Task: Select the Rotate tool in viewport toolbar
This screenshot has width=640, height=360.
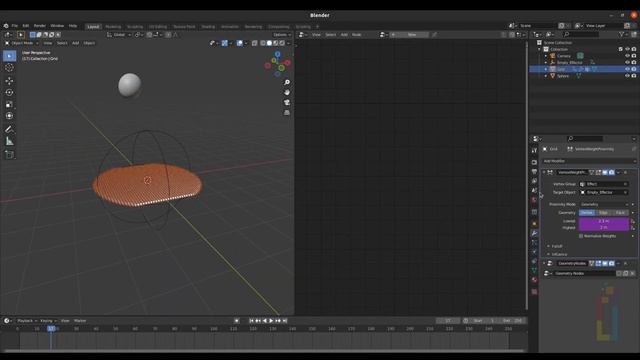Action: coord(9,93)
